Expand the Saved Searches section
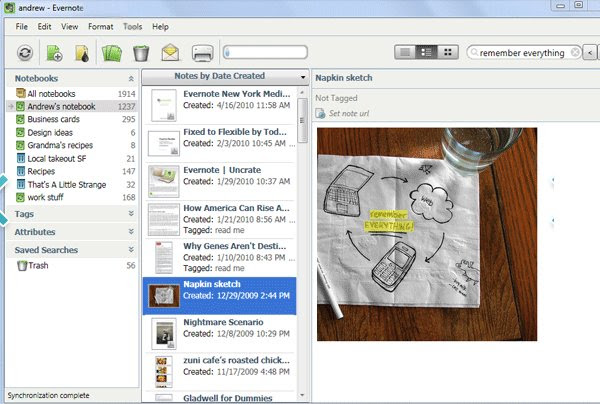 click(x=131, y=249)
